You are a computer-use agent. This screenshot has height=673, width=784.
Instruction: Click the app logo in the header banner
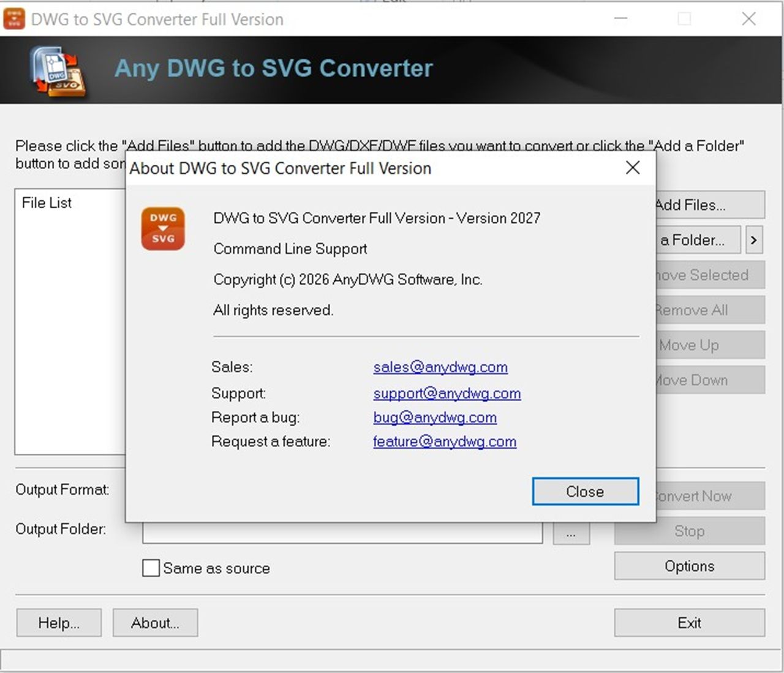tap(58, 71)
